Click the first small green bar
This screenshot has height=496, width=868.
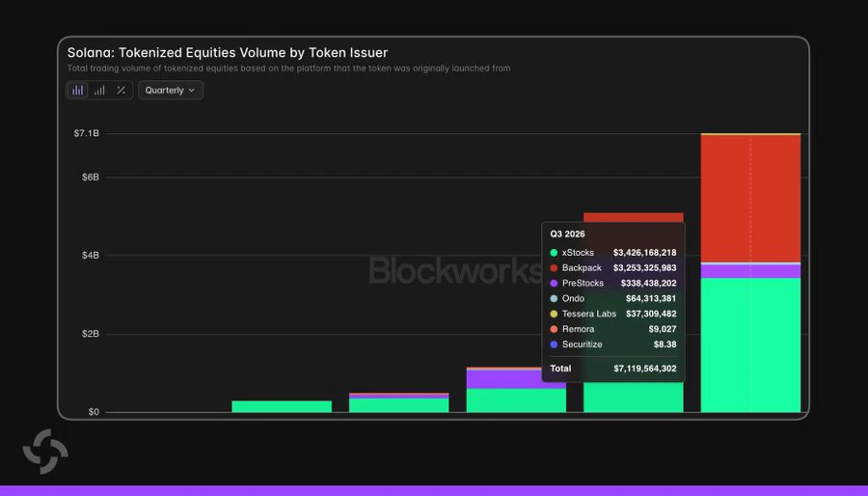282,406
